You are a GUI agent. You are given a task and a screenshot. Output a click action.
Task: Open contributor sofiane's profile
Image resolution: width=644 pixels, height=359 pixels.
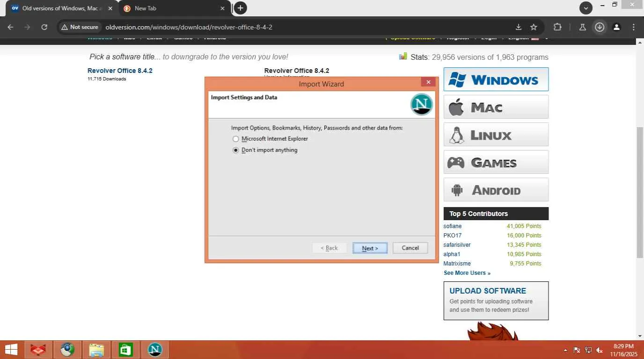tap(453, 226)
